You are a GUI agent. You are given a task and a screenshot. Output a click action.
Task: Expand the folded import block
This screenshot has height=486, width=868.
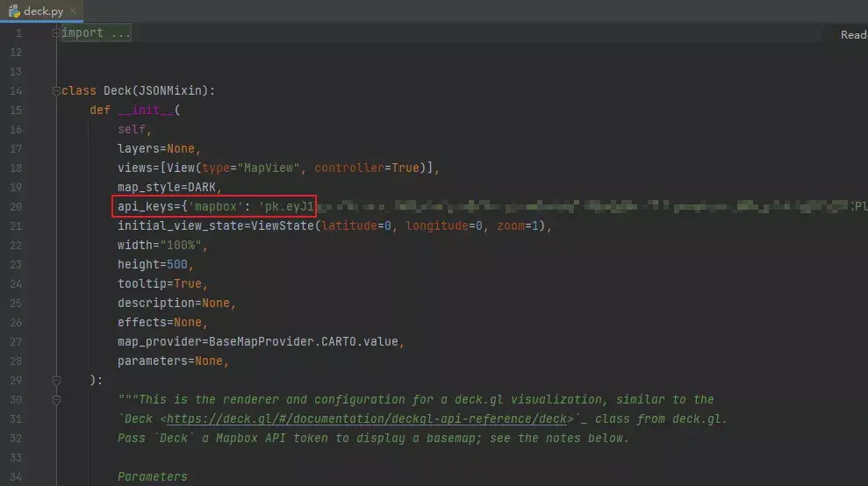pyautogui.click(x=56, y=33)
